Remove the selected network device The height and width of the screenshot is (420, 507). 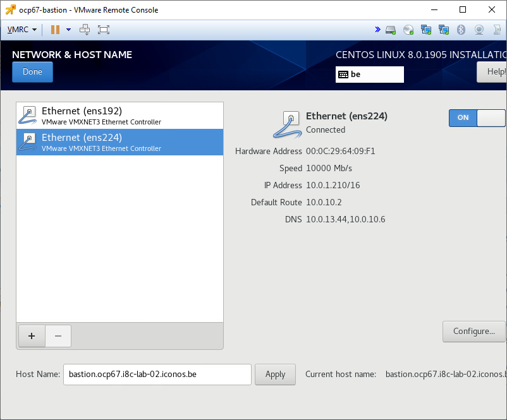pos(58,336)
